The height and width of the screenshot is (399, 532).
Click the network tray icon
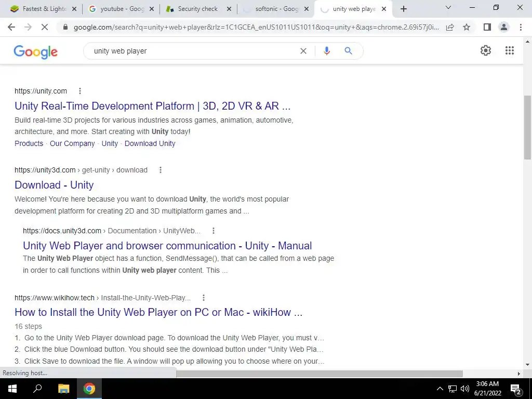[453, 389]
